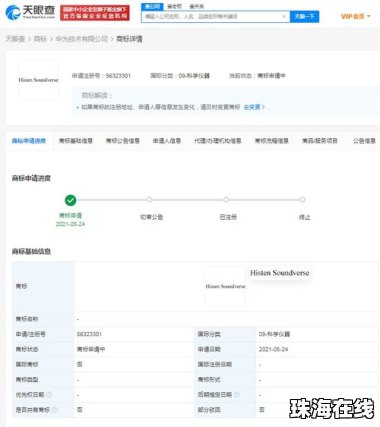The width and height of the screenshot is (380, 427).
Task: Click the blue 天眼一下 search button
Action: pos(304,16)
